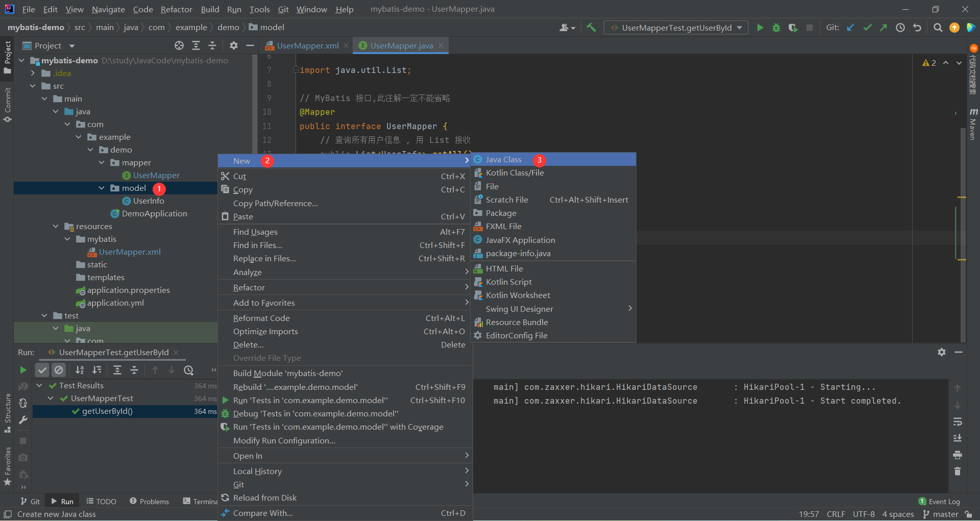
Task: Toggle show passed tests checkmark button
Action: [x=42, y=370]
